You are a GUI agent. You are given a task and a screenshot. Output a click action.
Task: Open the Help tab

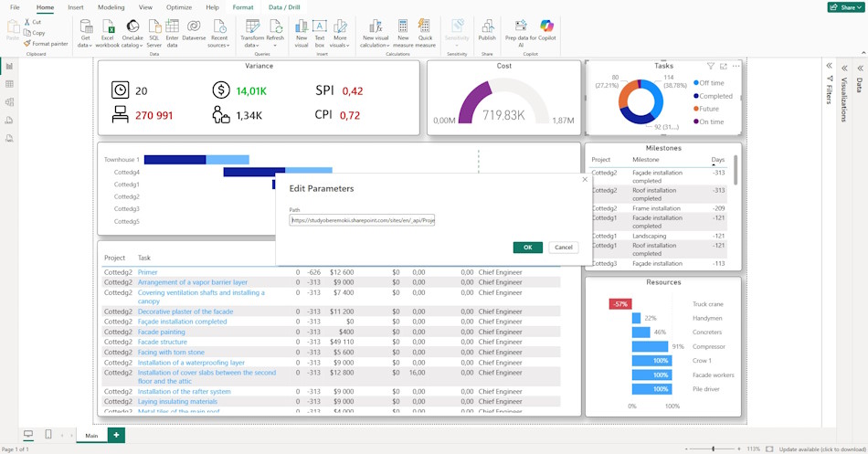click(212, 7)
